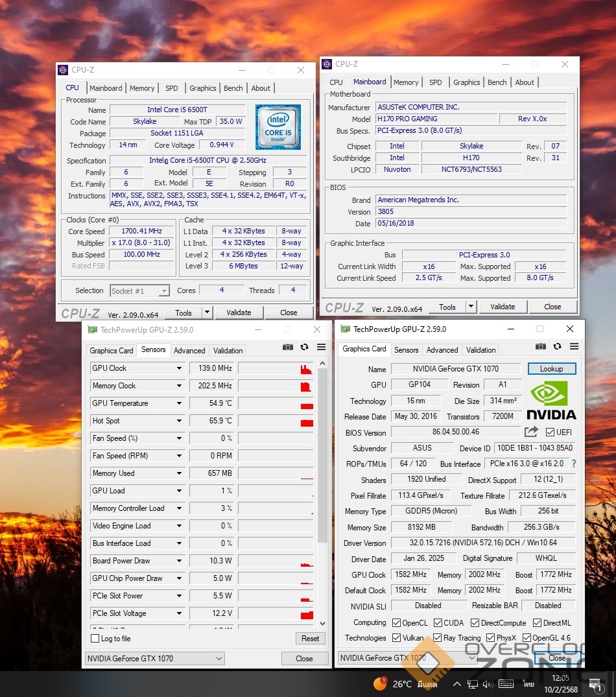The width and height of the screenshot is (616, 697).
Task: Toggle the DirectCompute checkbox
Action: coord(475,623)
